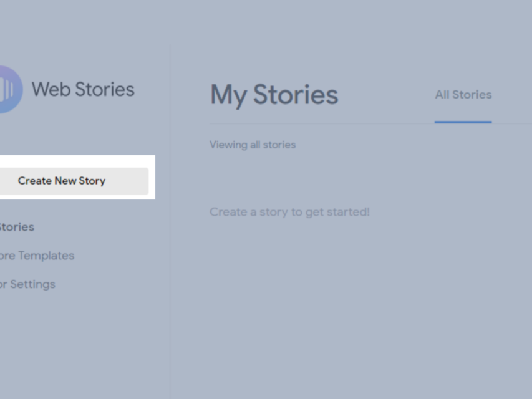
Task: Open the All Stories tab
Action: click(x=463, y=95)
